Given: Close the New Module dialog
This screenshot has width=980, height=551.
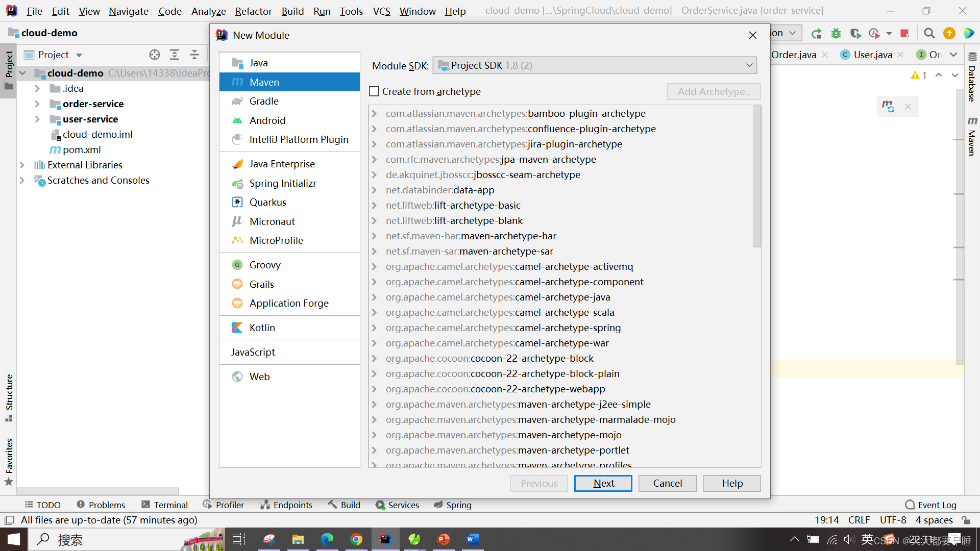Looking at the screenshot, I should [x=752, y=35].
